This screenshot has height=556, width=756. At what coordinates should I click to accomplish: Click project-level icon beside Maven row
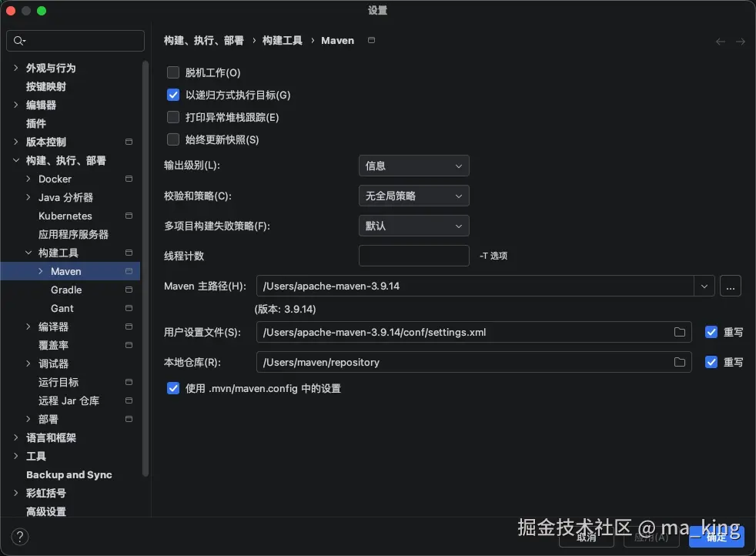129,271
